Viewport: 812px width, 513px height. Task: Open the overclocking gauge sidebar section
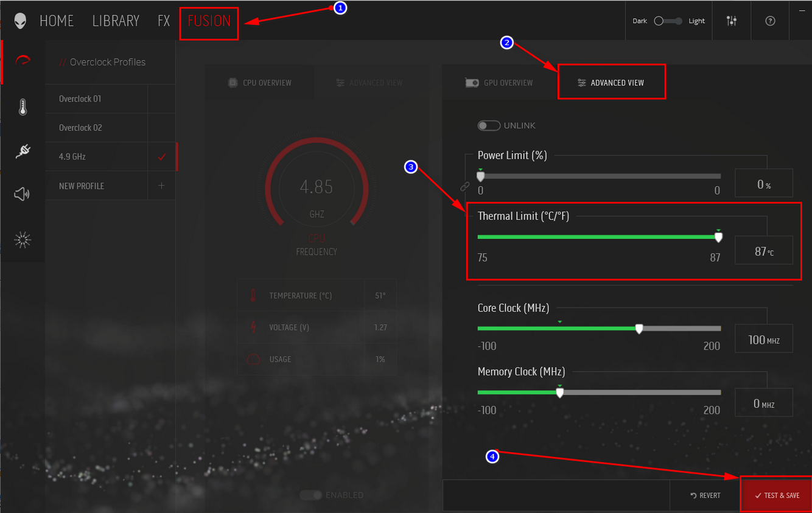pyautogui.click(x=23, y=61)
